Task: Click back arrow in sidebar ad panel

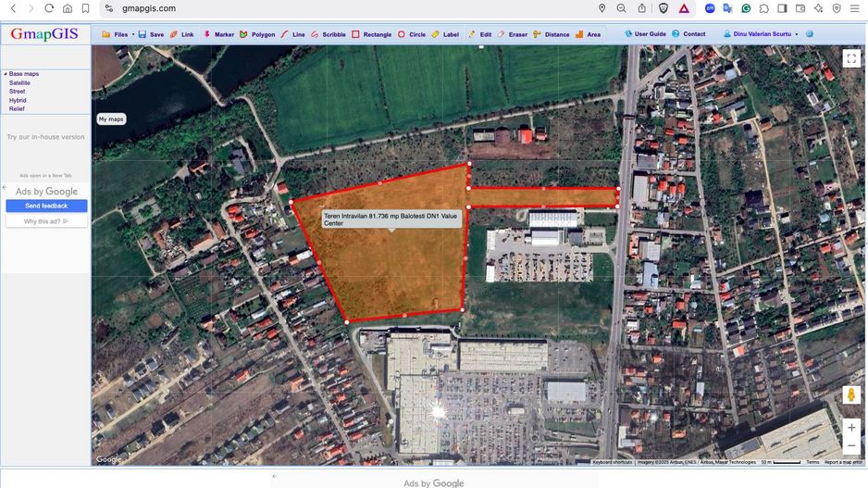Action: 5,188
